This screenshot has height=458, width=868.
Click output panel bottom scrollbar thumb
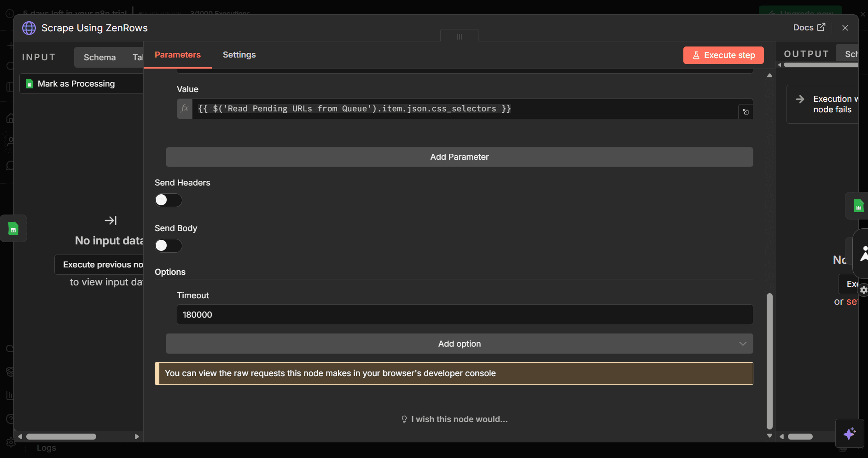coord(800,436)
